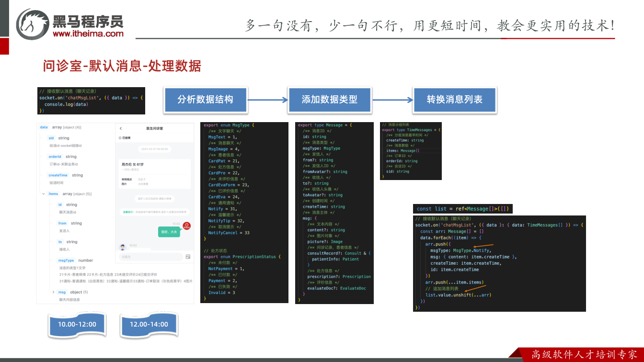Click the image upload icon beside chat input
The height and width of the screenshot is (362, 644).
click(x=188, y=257)
